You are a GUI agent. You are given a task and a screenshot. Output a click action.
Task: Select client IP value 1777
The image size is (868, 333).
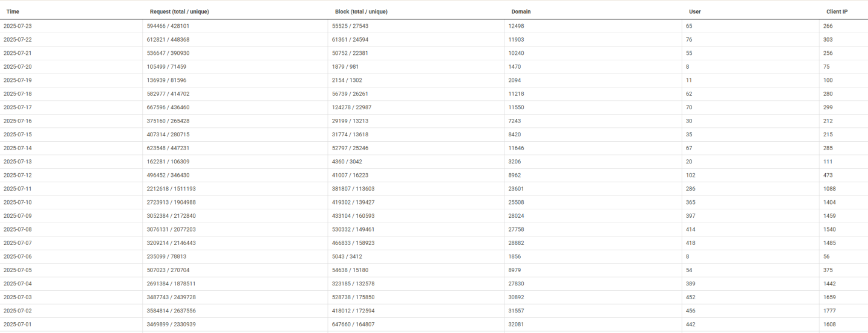click(x=829, y=311)
